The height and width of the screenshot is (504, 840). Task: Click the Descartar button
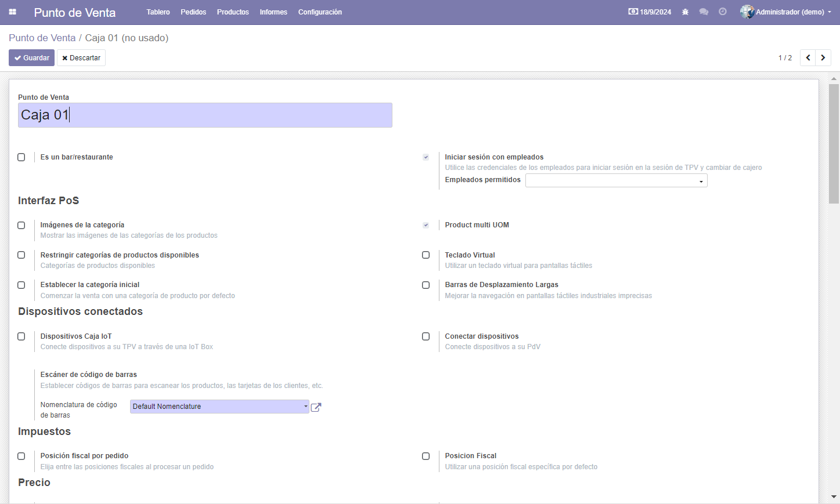click(x=81, y=58)
